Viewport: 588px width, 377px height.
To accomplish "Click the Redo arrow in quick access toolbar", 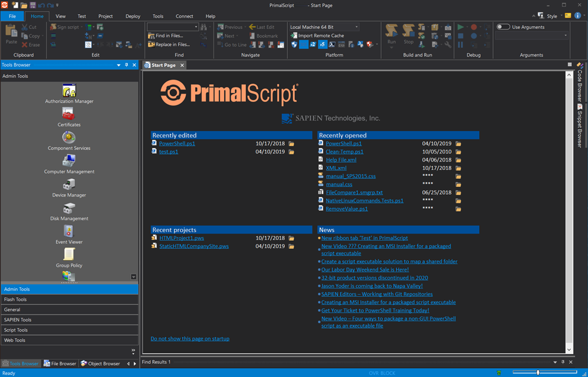I will (x=50, y=5).
